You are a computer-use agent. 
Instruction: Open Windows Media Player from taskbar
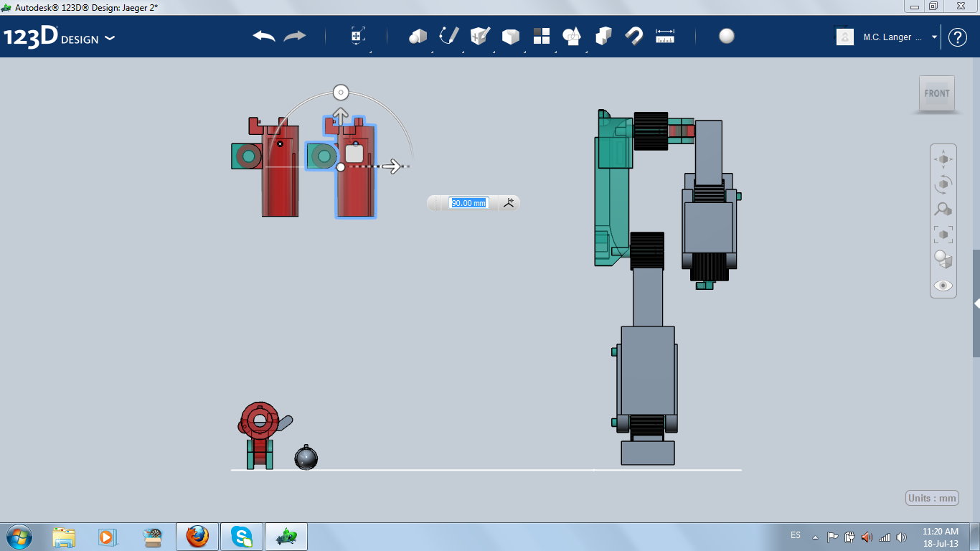pos(106,537)
